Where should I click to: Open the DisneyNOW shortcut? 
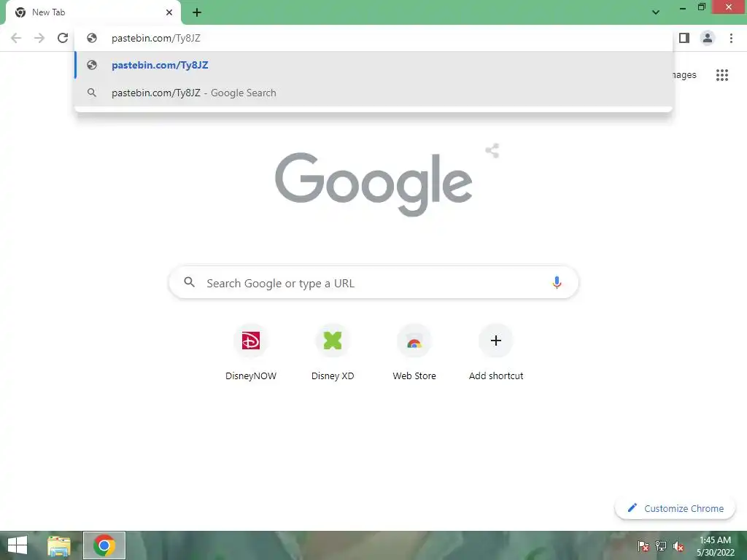[x=251, y=352]
